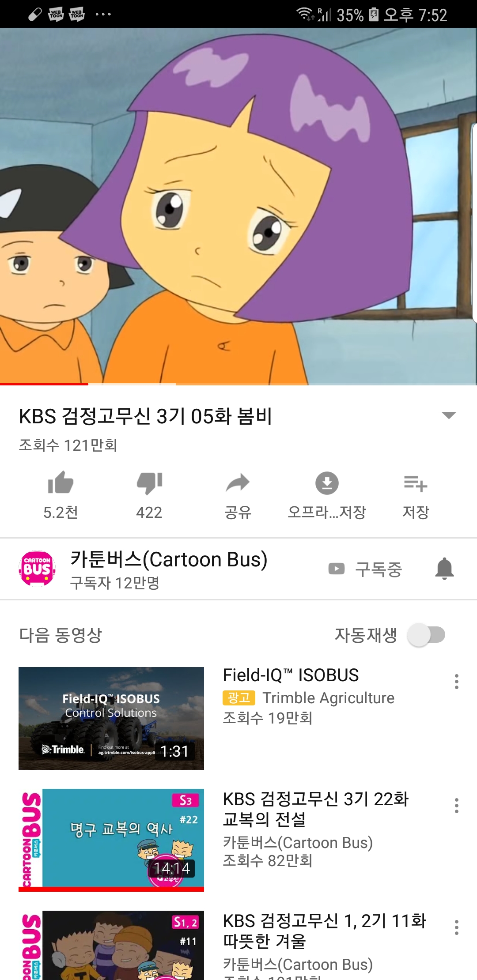This screenshot has height=980, width=477.
Task: Tap the share arrow icon (공유)
Action: coord(238,483)
